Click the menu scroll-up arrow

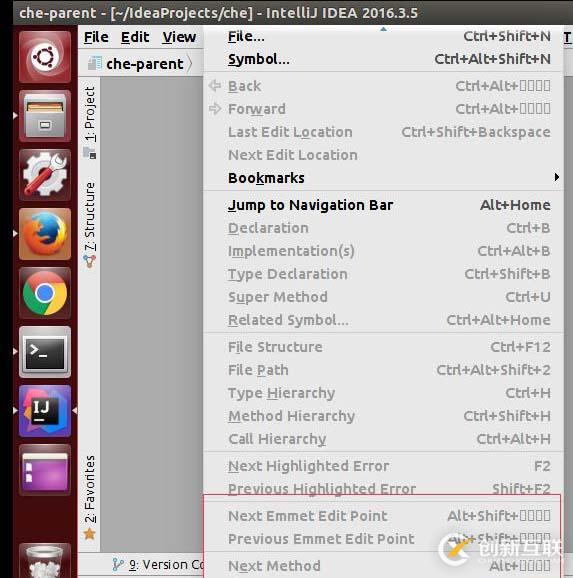pyautogui.click(x=383, y=29)
